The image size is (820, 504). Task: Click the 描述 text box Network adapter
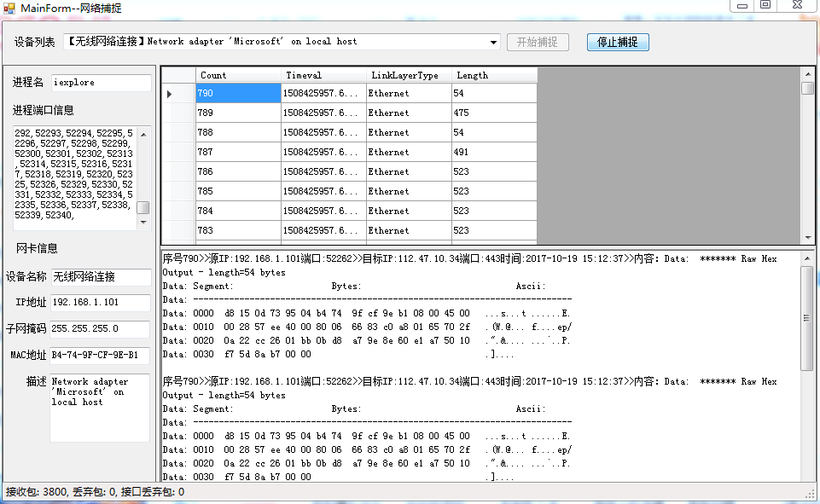pyautogui.click(x=100, y=408)
